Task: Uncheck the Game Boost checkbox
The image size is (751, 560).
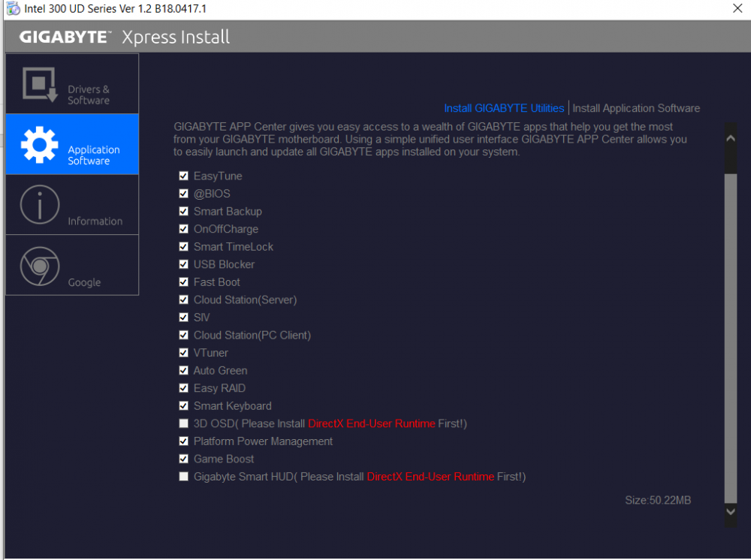Action: tap(183, 459)
